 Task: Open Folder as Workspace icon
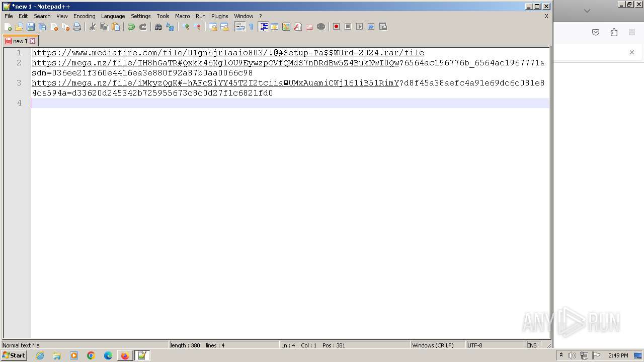click(309, 27)
